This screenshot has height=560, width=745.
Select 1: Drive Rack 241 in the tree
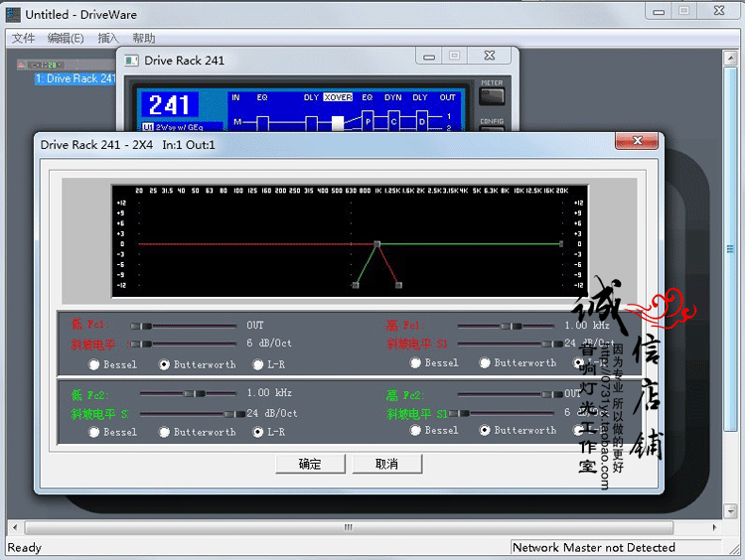(x=75, y=78)
